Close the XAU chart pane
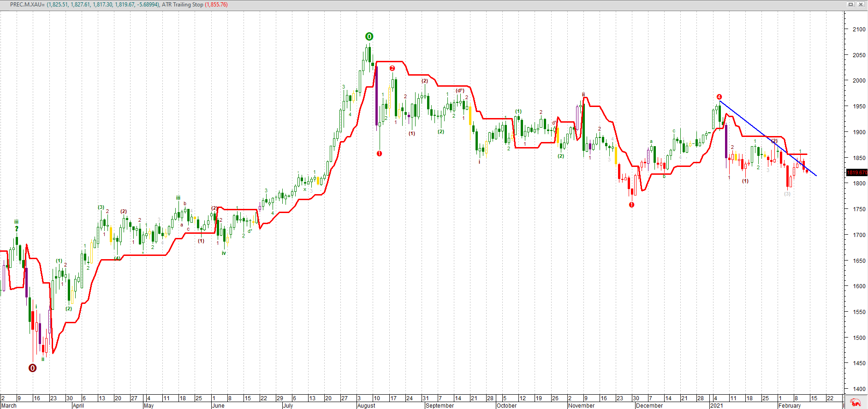Image resolution: width=868 pixels, height=409 pixels. coord(861,4)
